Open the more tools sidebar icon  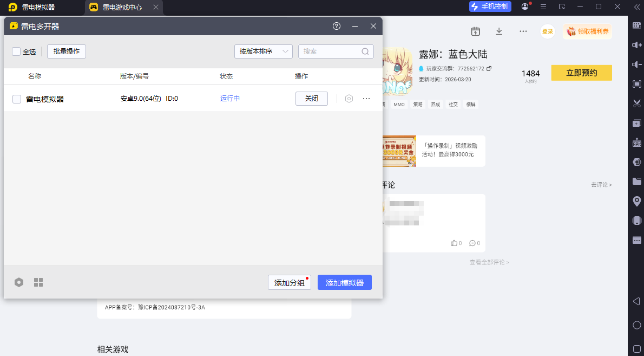636,240
